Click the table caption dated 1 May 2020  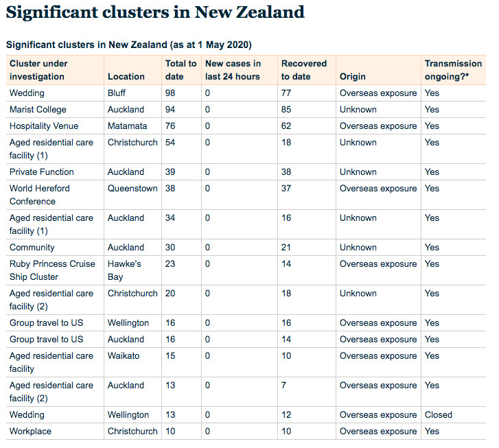tap(128, 45)
